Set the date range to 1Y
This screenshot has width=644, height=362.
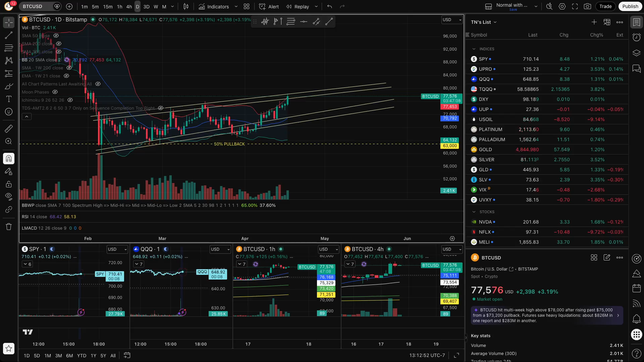tap(93, 356)
